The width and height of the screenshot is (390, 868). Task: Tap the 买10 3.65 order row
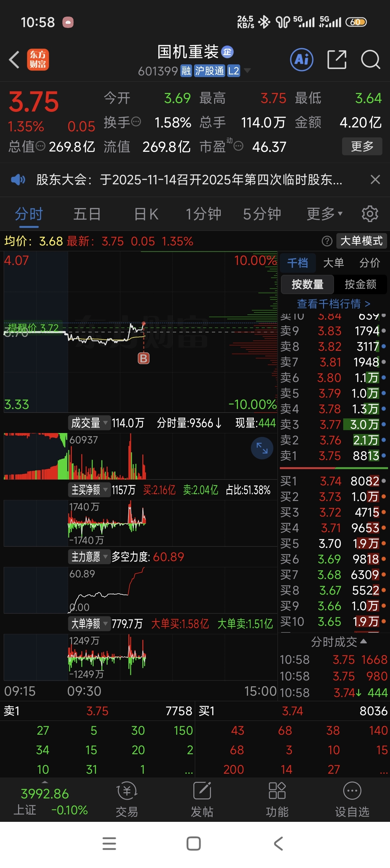tap(333, 621)
